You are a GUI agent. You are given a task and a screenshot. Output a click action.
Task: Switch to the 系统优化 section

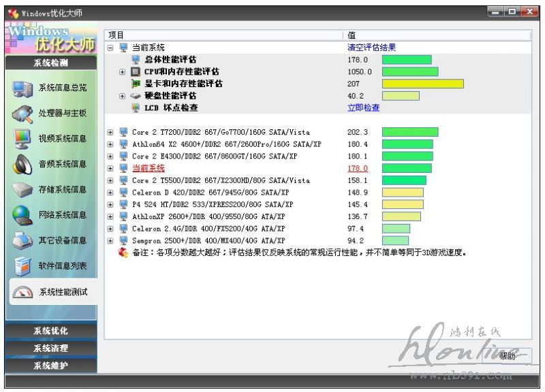coord(51,331)
